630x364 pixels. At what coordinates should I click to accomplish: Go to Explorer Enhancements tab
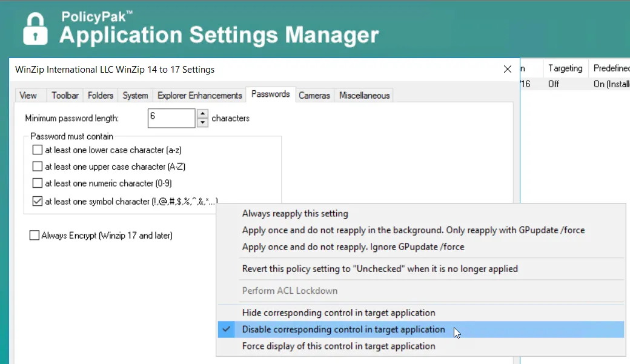point(199,96)
